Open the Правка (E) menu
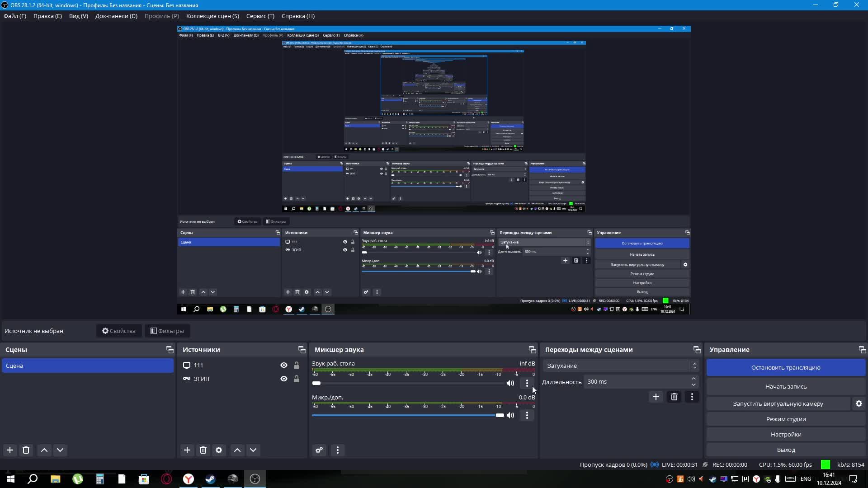This screenshot has width=868, height=488. (x=47, y=16)
